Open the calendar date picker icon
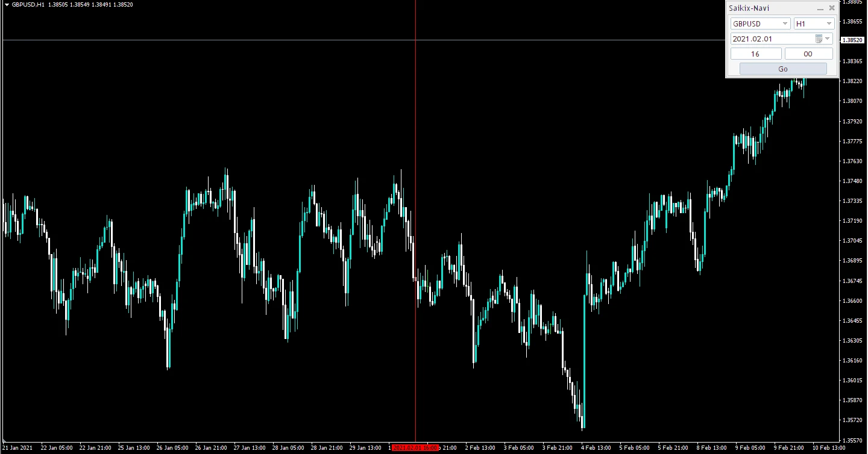868x454 pixels. pos(819,39)
